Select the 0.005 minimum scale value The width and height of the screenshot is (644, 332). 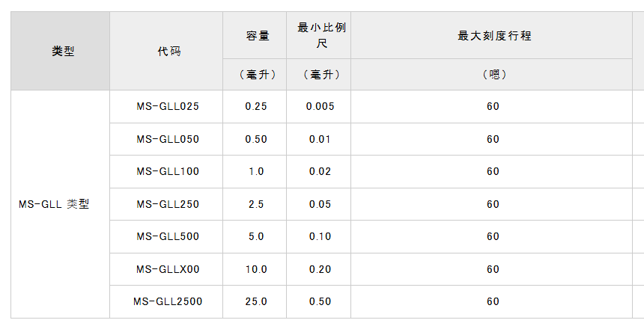[x=320, y=106]
